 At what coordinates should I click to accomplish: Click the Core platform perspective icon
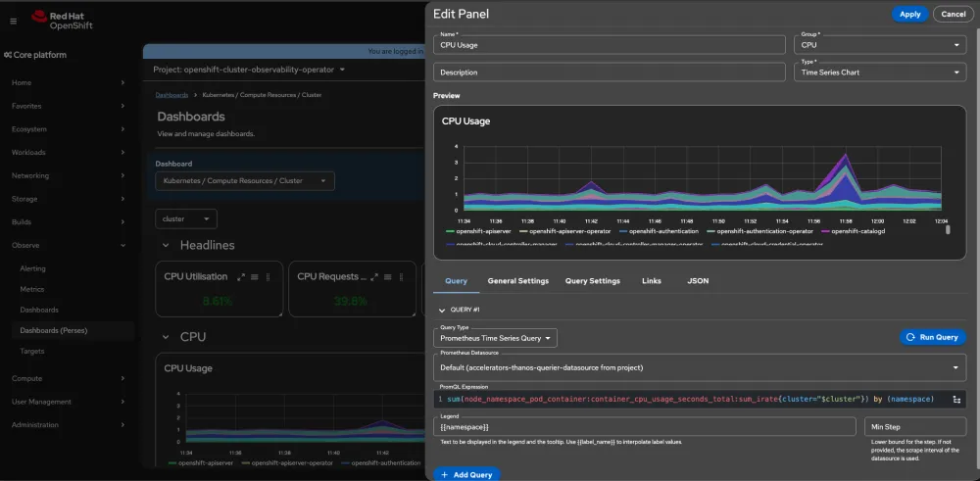click(8, 55)
